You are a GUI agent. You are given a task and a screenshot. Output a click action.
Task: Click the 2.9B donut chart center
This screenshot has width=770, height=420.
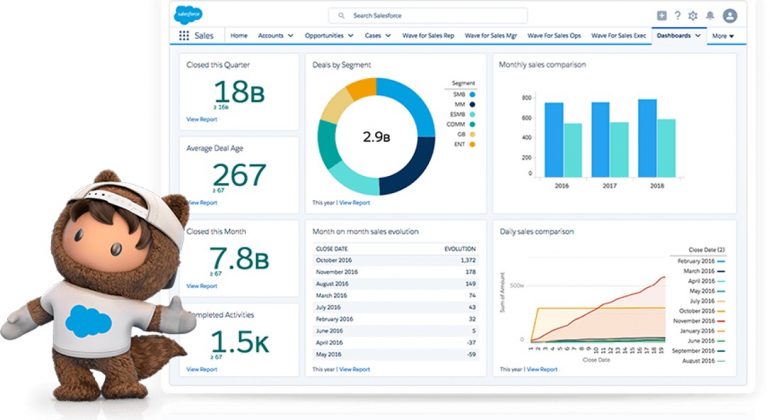(x=376, y=137)
